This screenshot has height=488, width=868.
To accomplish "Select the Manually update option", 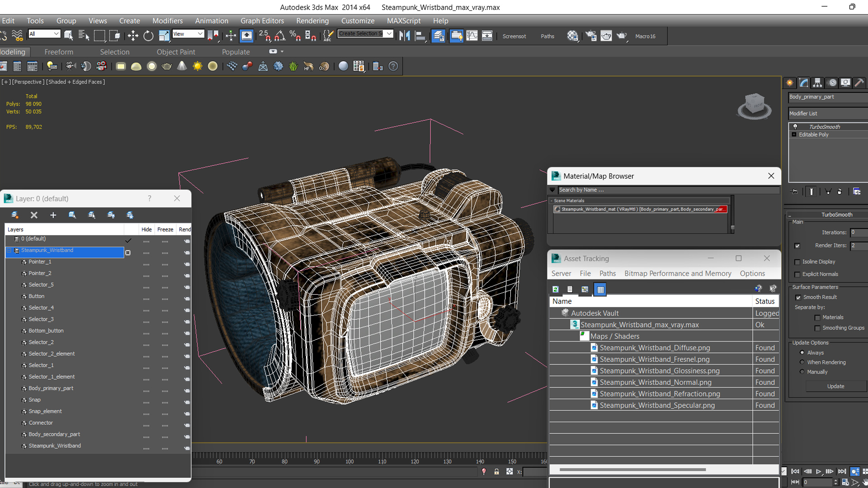I will 802,371.
